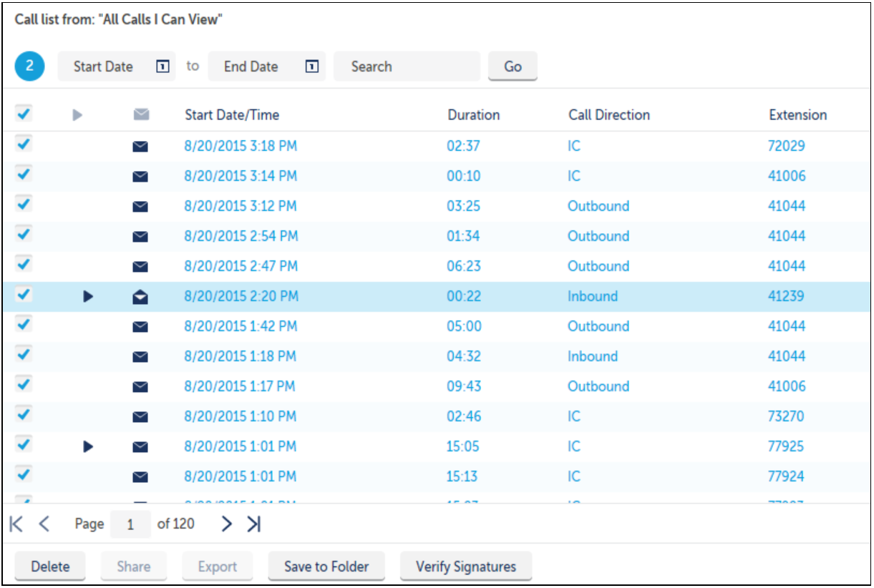Click the Search text field
The width and height of the screenshot is (874, 588).
[407, 67]
